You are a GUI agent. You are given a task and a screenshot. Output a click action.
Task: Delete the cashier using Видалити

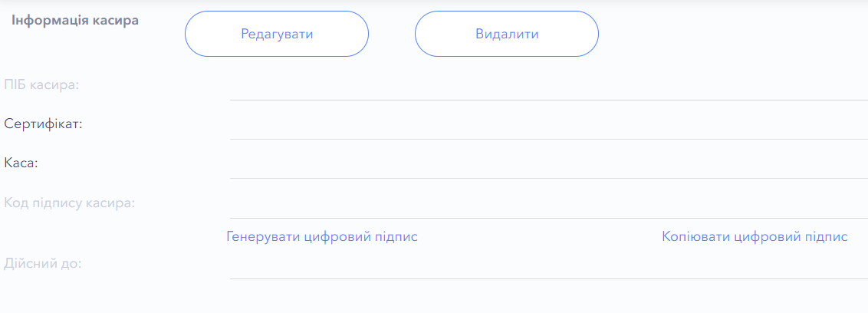[x=507, y=34]
